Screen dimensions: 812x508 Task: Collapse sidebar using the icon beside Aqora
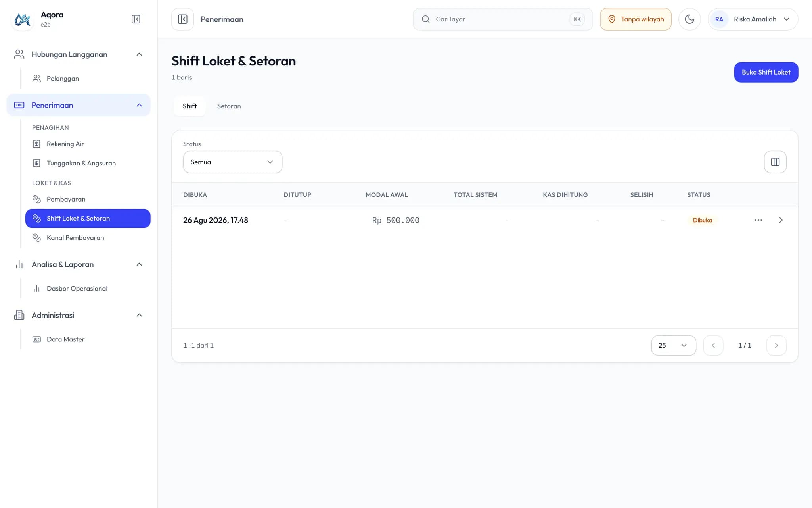click(136, 19)
